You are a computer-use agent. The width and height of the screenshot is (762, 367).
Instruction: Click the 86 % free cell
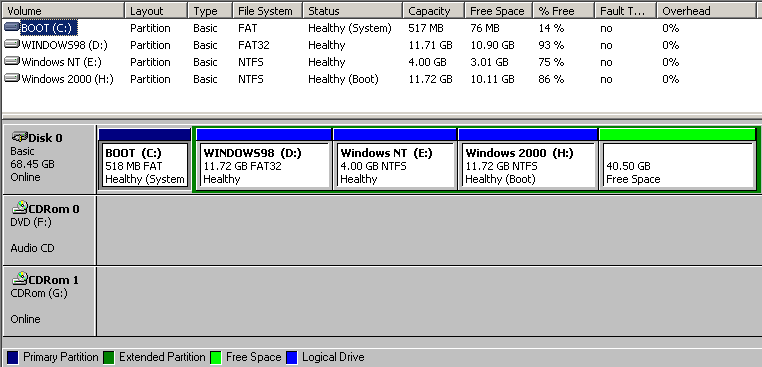[x=551, y=79]
